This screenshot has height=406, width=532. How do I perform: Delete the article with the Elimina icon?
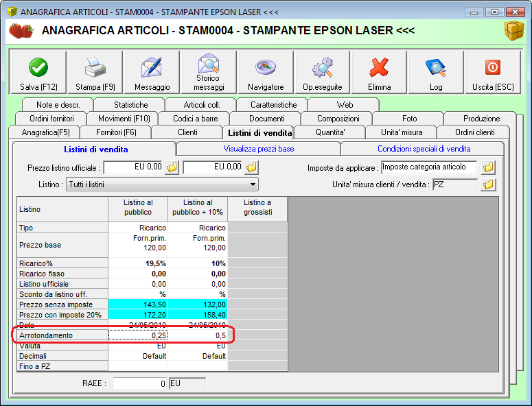click(379, 67)
